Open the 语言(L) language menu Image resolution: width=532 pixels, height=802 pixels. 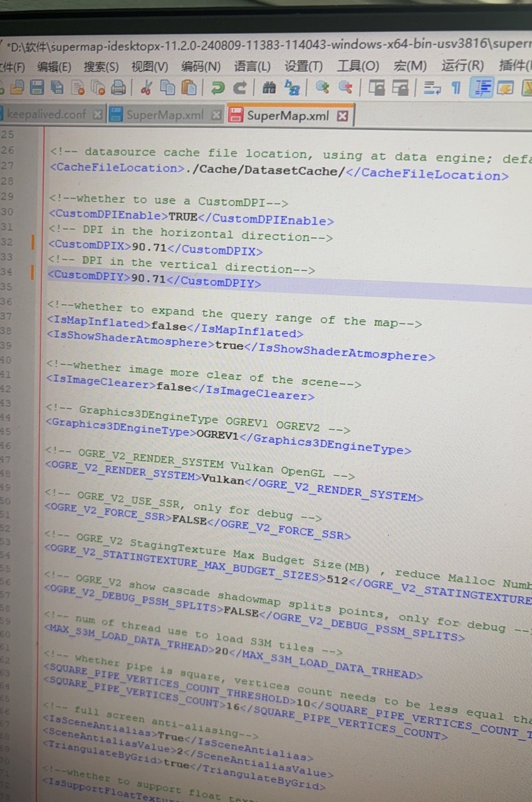point(252,66)
